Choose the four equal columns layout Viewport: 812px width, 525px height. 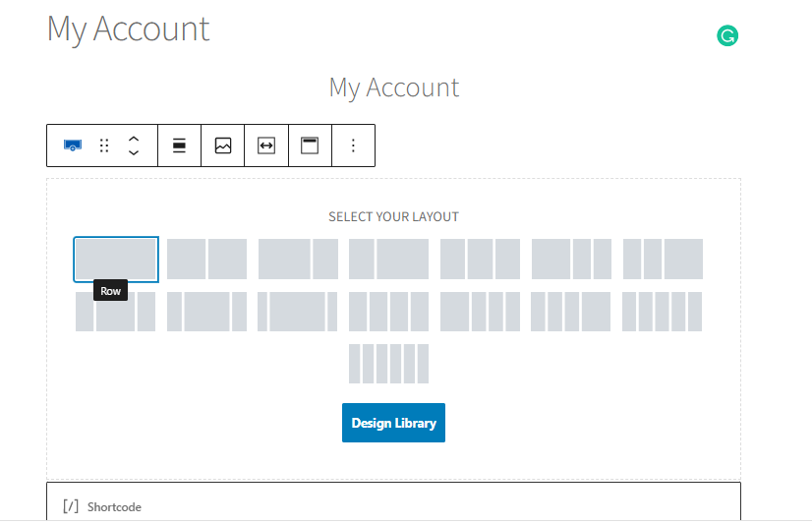(x=389, y=312)
